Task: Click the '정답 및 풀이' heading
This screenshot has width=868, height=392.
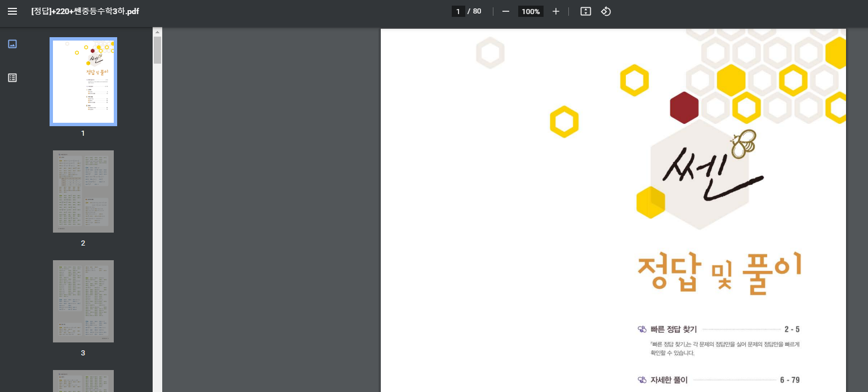Action: pos(720,273)
